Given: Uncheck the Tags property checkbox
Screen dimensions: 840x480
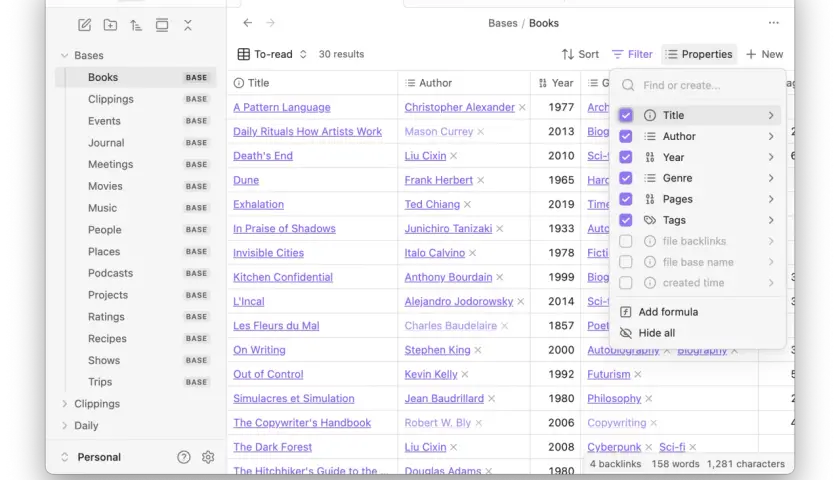Looking at the screenshot, I should pos(626,220).
